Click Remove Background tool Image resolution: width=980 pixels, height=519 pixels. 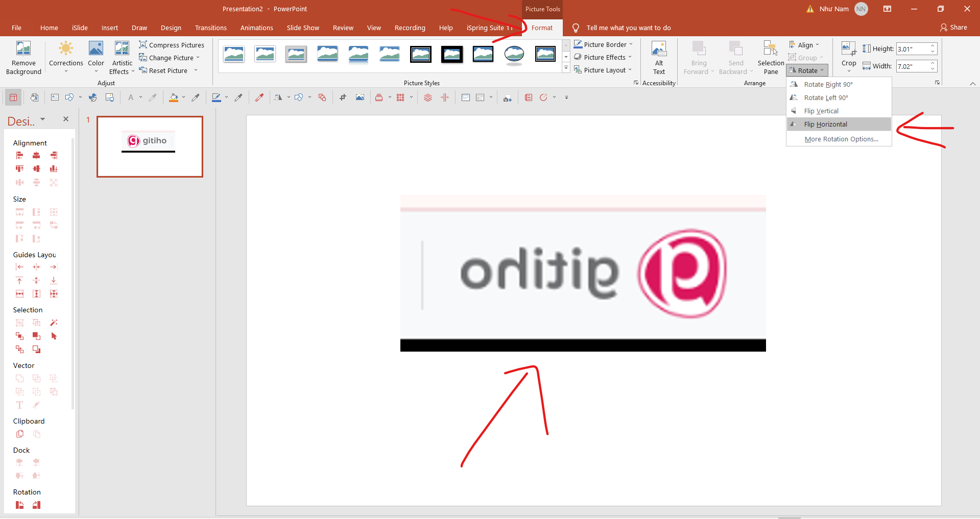pos(23,58)
